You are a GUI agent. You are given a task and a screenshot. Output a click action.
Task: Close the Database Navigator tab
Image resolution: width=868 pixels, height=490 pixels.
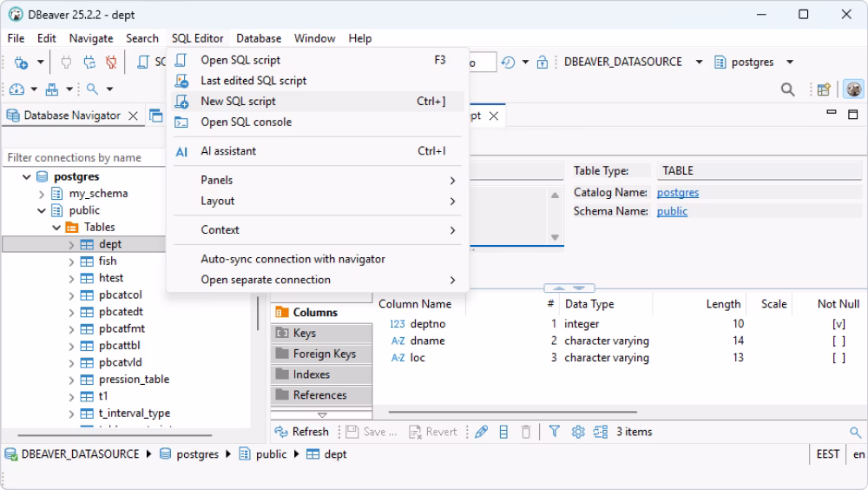pos(133,116)
